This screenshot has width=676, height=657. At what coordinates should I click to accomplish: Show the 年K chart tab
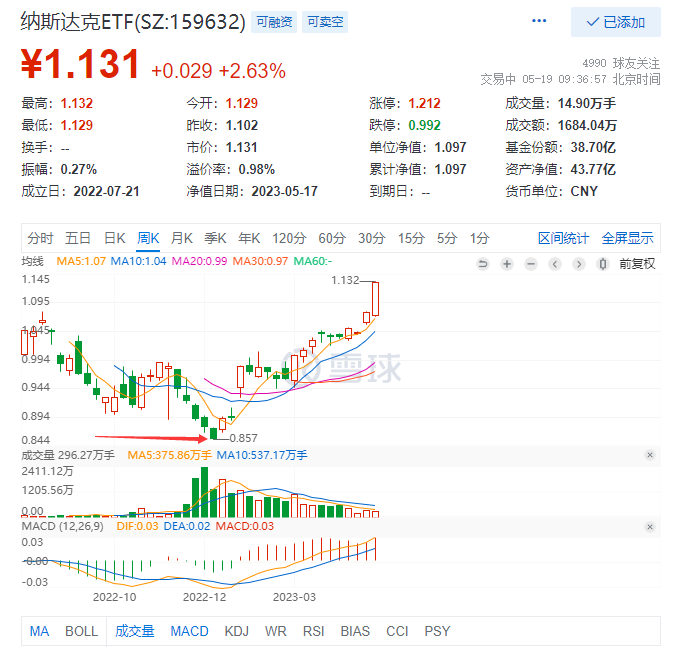(x=249, y=238)
